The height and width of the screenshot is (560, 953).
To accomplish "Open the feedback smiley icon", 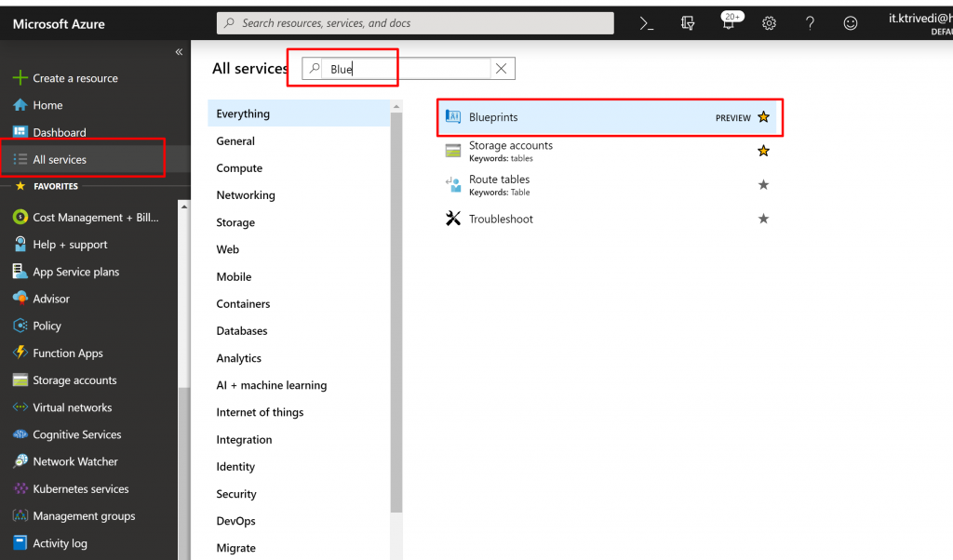I will [851, 23].
